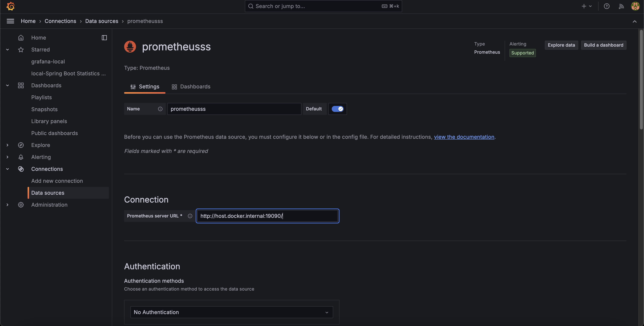Click the Home house icon in sidebar
Screen dimensions: 644x326
tap(21, 37)
